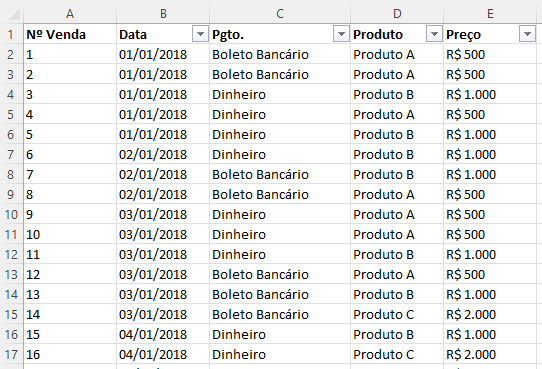Select cell with date 02/01/2018 in row 7

163,154
